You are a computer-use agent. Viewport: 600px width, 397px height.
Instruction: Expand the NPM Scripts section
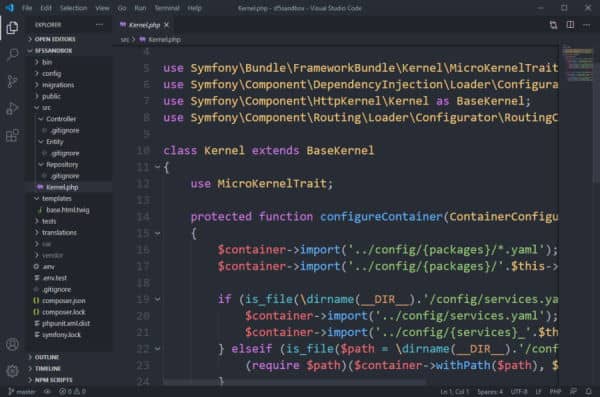click(x=69, y=380)
